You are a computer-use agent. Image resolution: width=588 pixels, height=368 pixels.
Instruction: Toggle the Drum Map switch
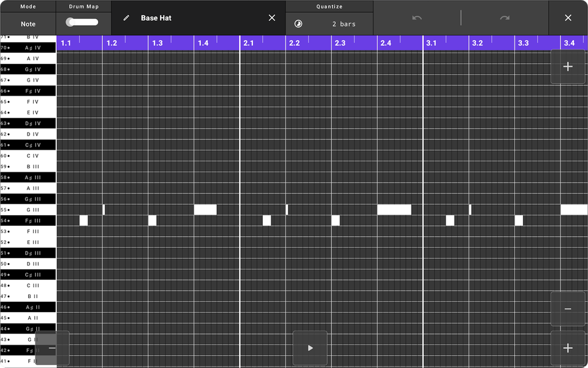83,21
